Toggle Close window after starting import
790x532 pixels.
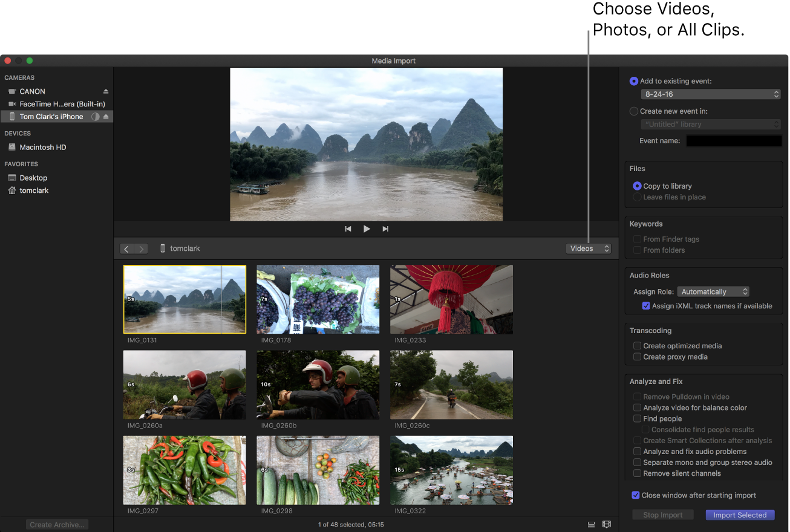pos(635,495)
